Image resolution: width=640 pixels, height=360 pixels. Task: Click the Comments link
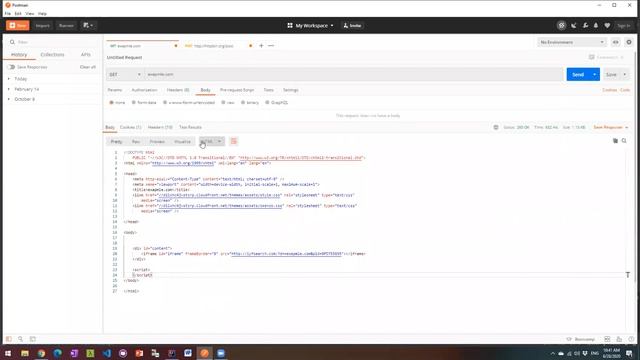[607, 58]
